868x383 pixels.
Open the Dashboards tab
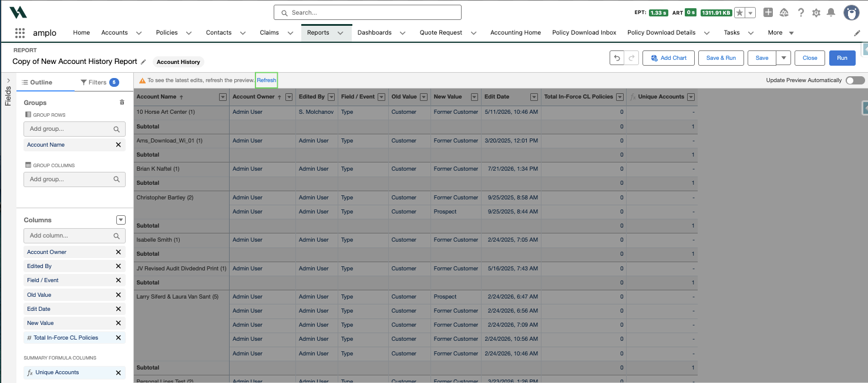(374, 33)
